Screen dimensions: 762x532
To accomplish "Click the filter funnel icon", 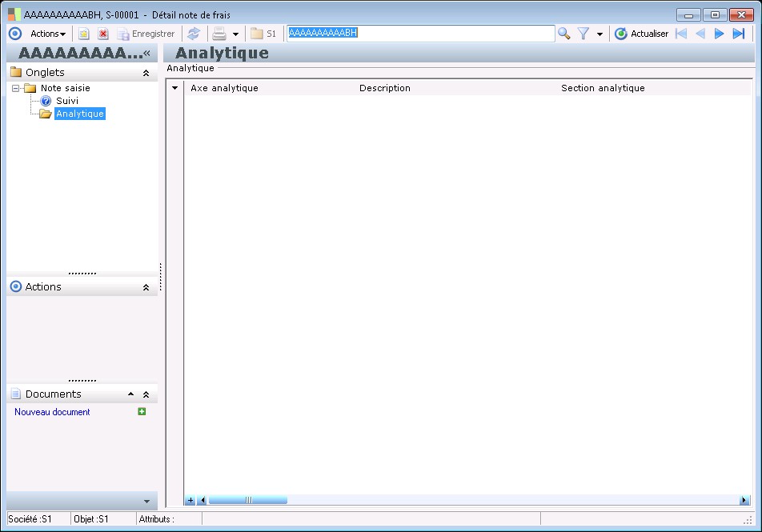I will [584, 34].
